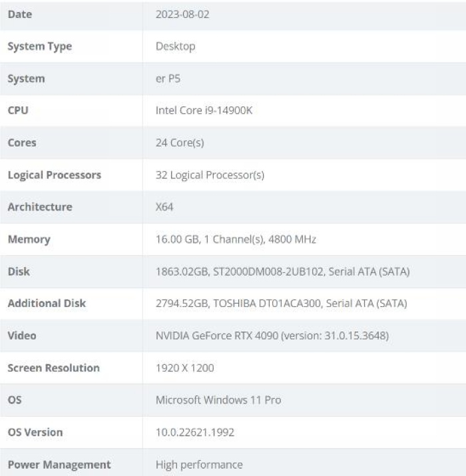Click the System Type label
The height and width of the screenshot is (476, 466).
pos(39,46)
